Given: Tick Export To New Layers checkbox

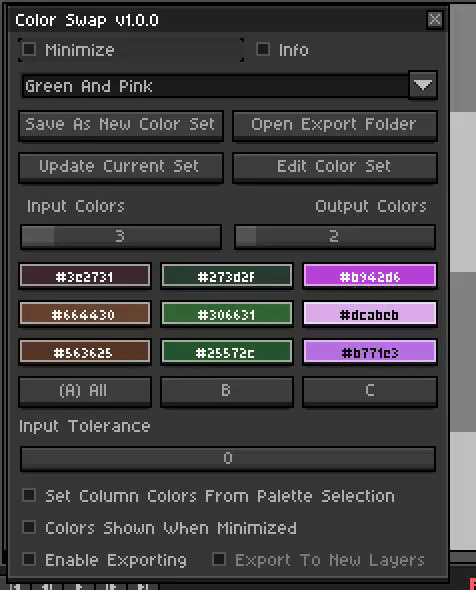Looking at the screenshot, I should [219, 559].
